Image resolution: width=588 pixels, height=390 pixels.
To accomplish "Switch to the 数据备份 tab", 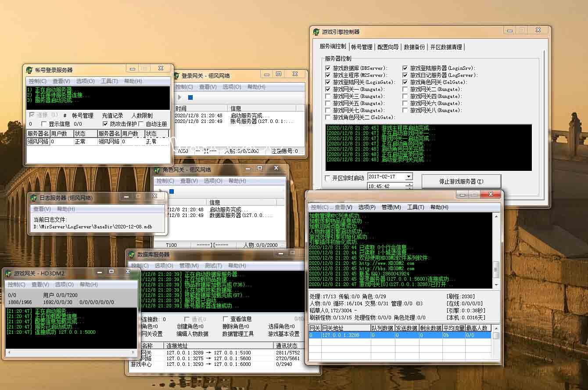I will (x=414, y=47).
